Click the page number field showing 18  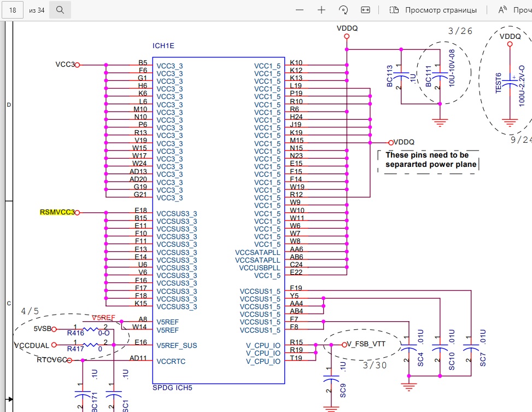[x=13, y=10]
